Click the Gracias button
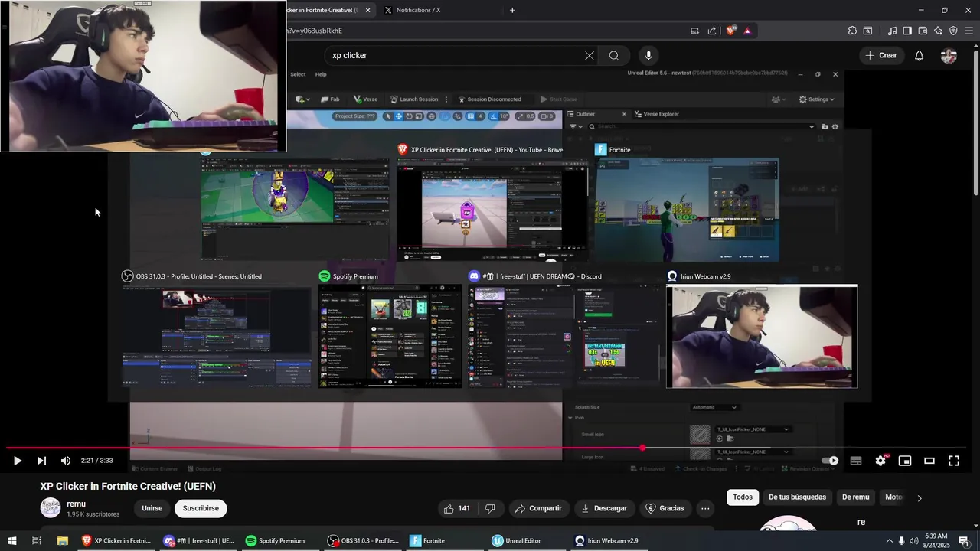 point(665,508)
